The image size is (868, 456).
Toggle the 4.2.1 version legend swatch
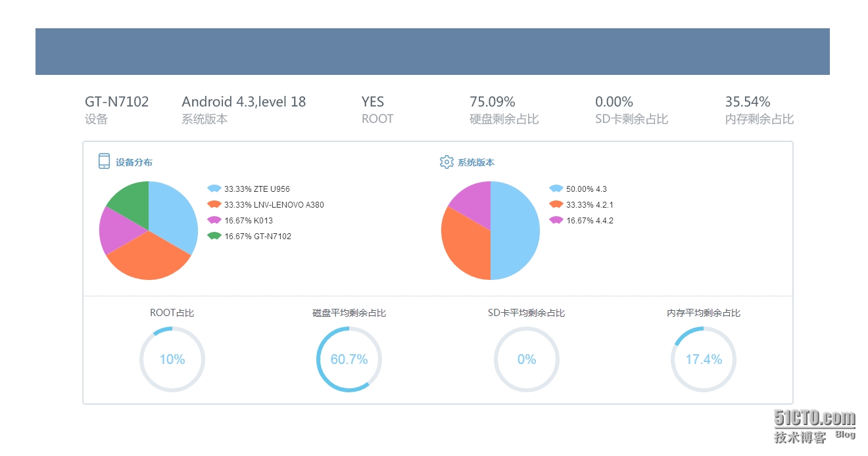tap(556, 204)
